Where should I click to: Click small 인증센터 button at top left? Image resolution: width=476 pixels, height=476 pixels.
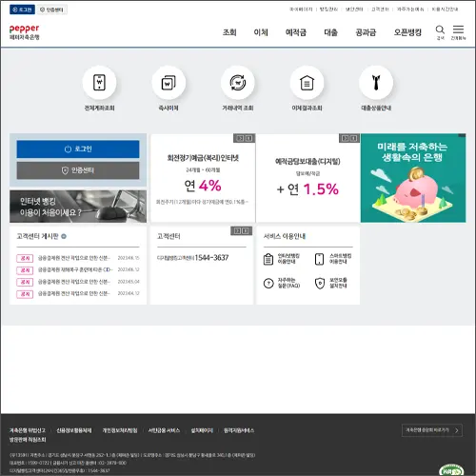click(51, 10)
